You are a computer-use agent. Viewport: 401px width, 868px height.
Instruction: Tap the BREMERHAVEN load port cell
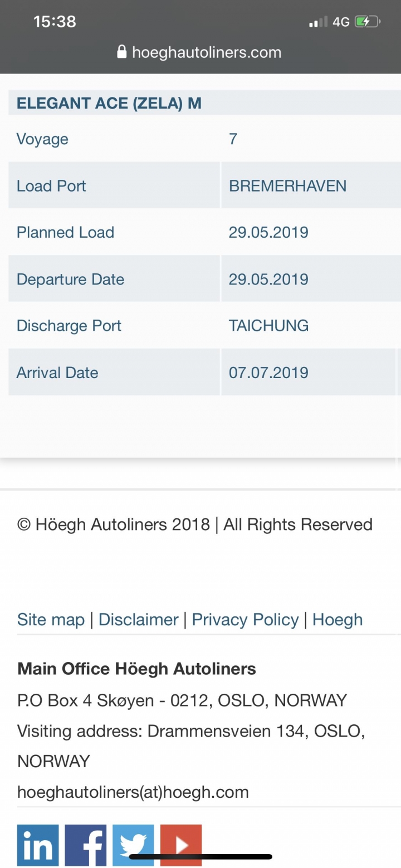311,185
